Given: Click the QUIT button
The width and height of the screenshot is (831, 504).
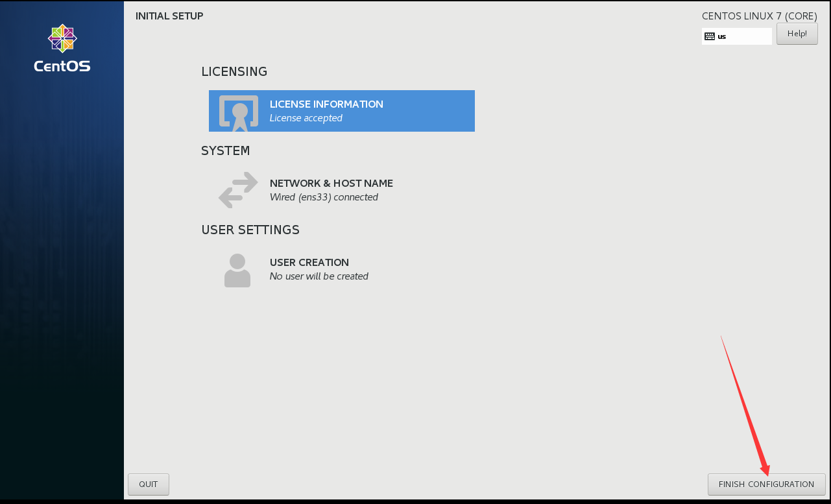Looking at the screenshot, I should tap(149, 485).
